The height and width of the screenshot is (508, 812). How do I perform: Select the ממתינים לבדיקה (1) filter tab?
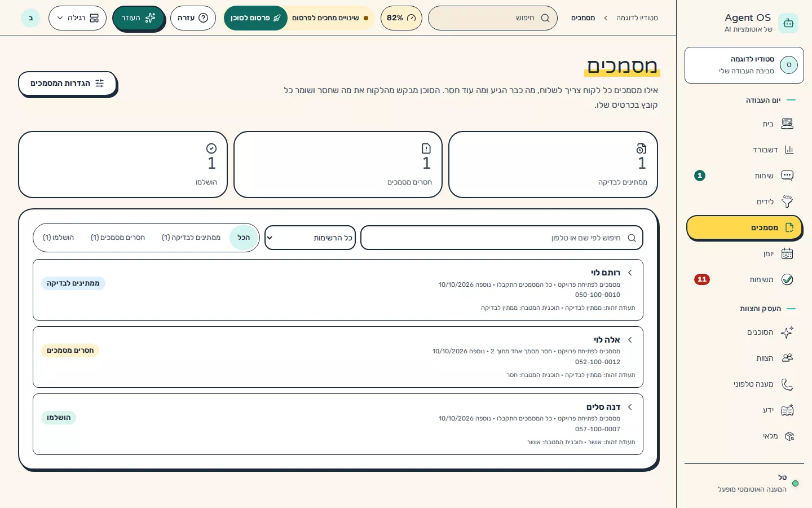191,238
